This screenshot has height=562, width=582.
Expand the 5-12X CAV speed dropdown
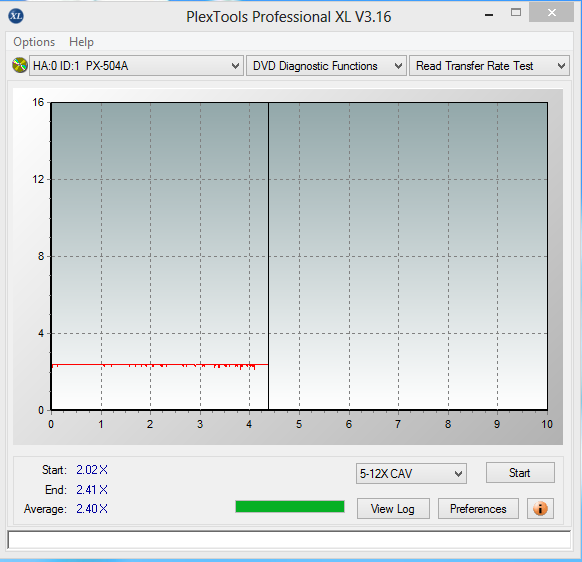pos(411,473)
